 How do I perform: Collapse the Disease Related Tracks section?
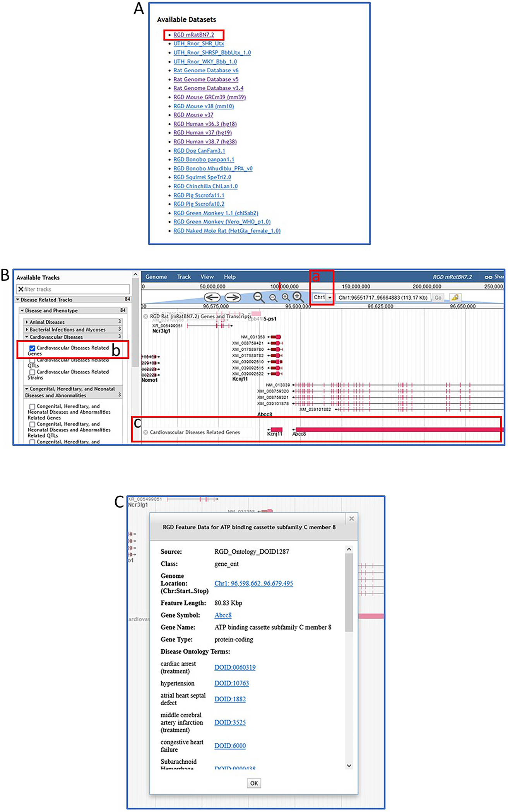pyautogui.click(x=17, y=300)
